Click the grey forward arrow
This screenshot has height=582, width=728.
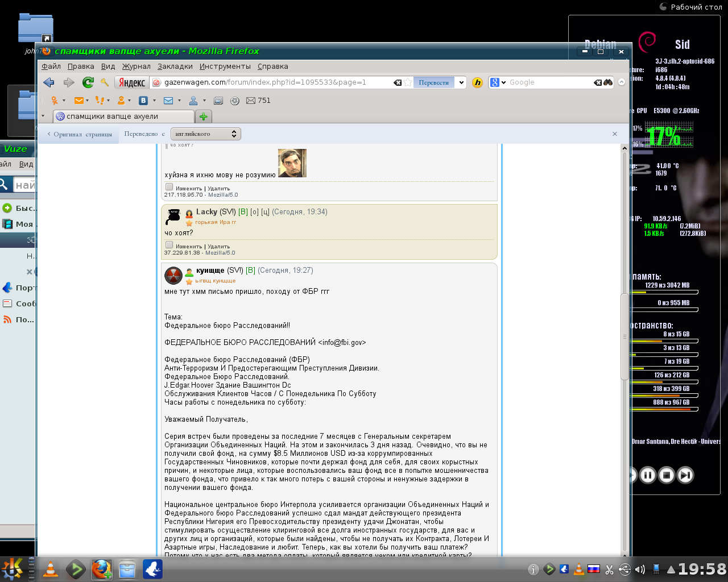(x=69, y=82)
